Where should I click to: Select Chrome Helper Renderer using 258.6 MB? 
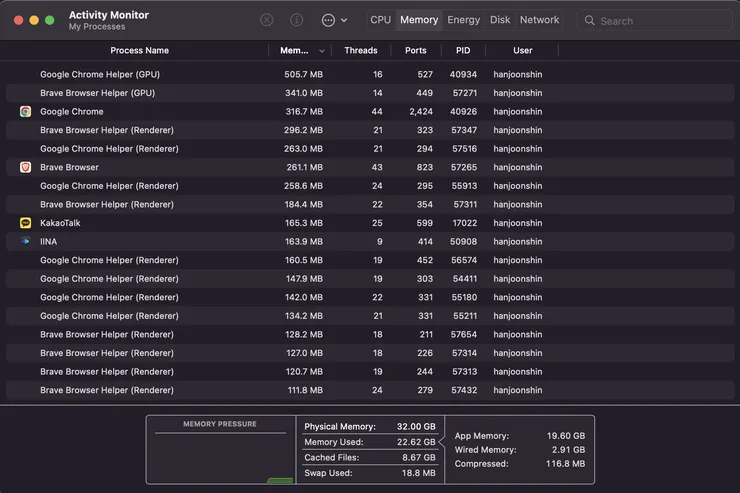point(370,186)
